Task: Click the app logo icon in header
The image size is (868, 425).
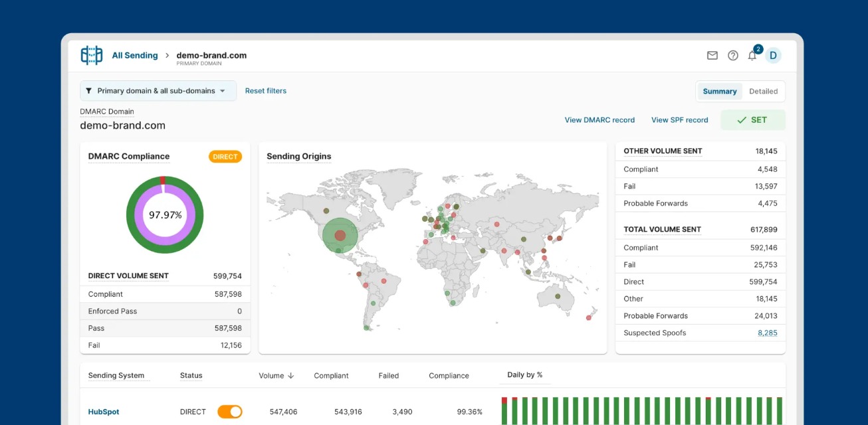Action: (x=92, y=55)
